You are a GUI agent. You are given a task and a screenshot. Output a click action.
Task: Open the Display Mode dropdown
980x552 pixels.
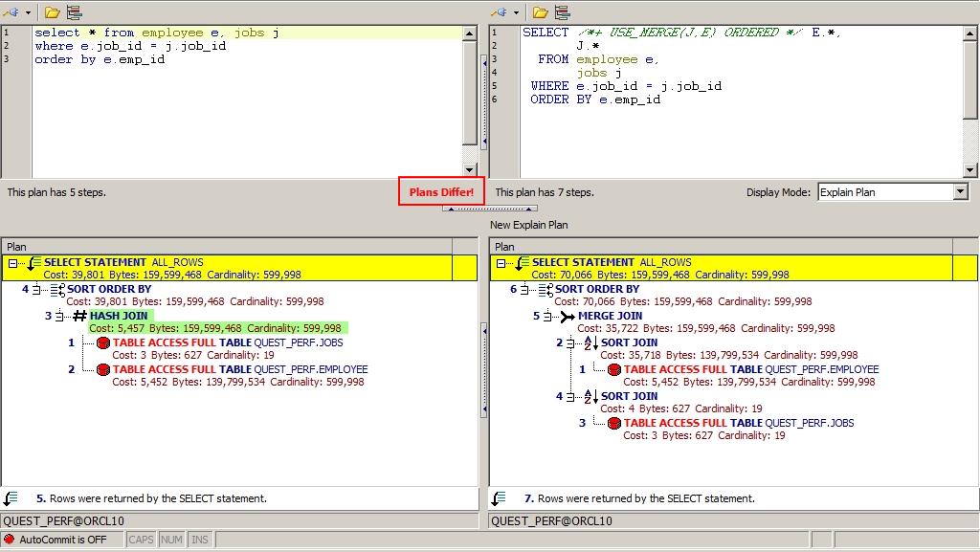(x=961, y=192)
